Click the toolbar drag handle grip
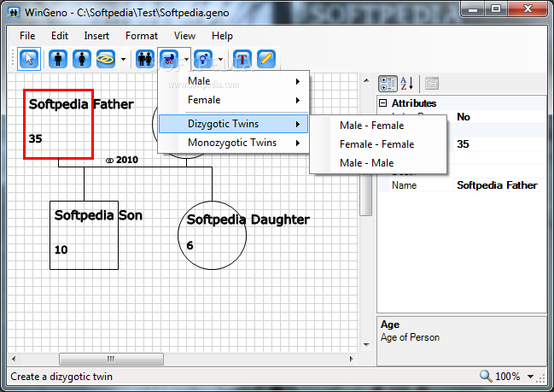 [x=12, y=58]
